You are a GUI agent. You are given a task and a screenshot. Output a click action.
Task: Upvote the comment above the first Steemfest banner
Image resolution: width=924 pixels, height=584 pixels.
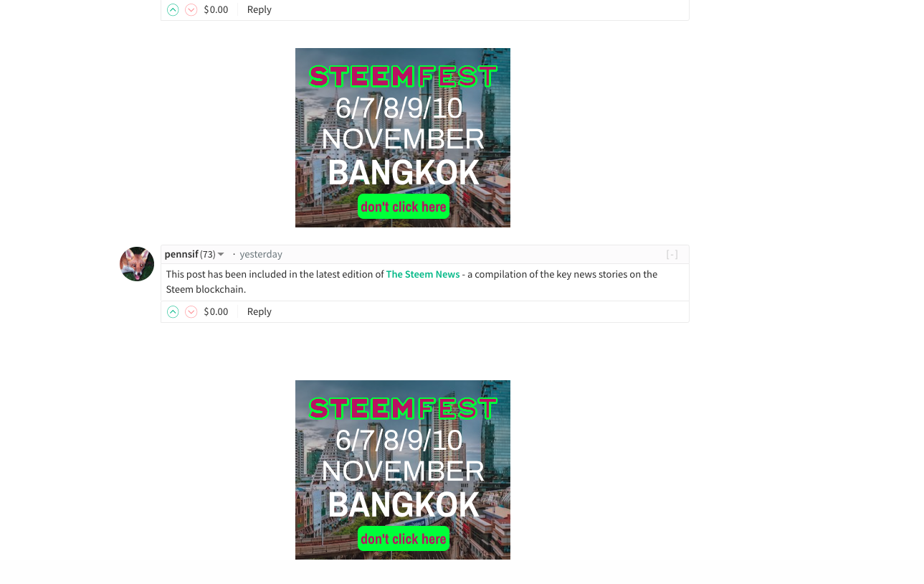[173, 10]
